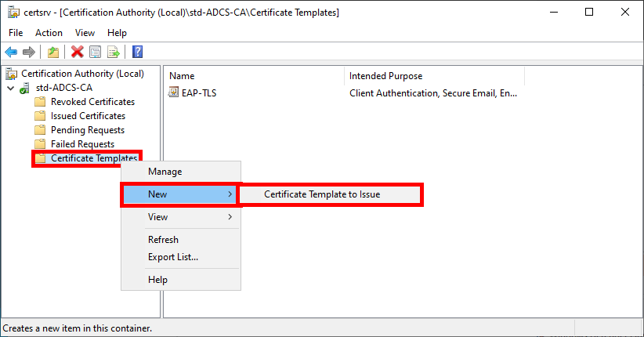
Task: Choose Refresh from the context menu
Action: click(x=181, y=240)
